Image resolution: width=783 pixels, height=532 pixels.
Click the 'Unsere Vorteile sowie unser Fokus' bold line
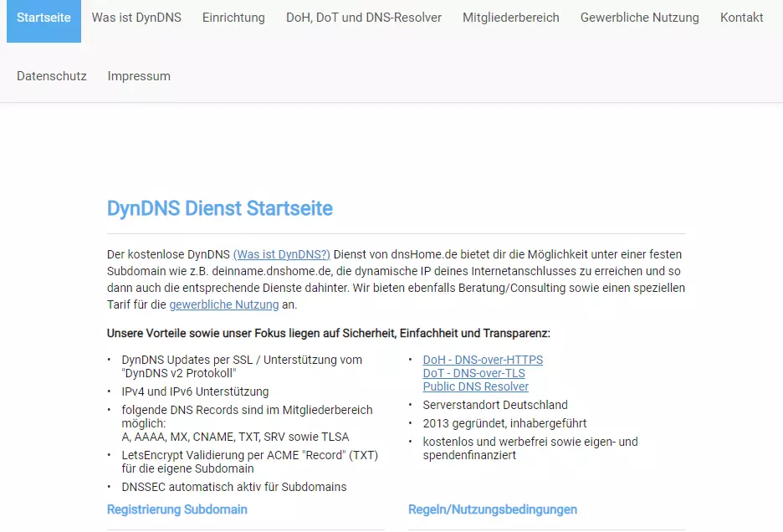tap(329, 333)
